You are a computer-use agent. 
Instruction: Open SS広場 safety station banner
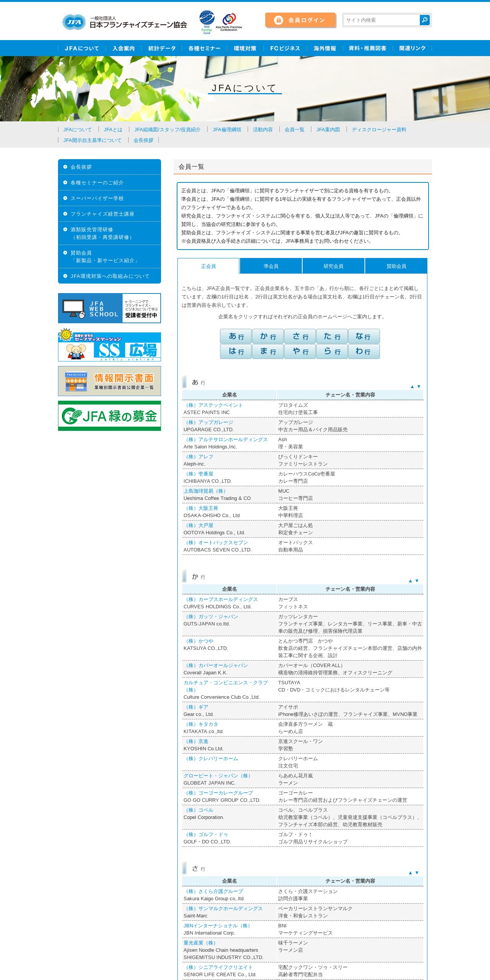click(110, 345)
